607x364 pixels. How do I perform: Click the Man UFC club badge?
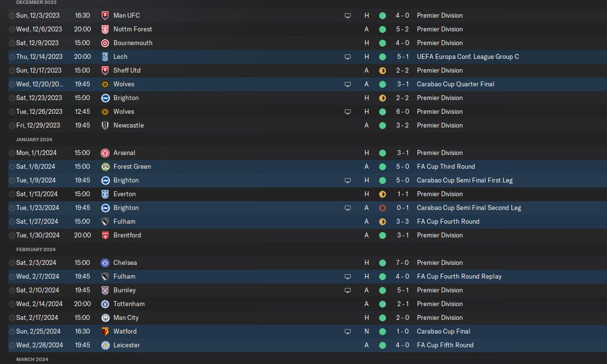tap(105, 16)
